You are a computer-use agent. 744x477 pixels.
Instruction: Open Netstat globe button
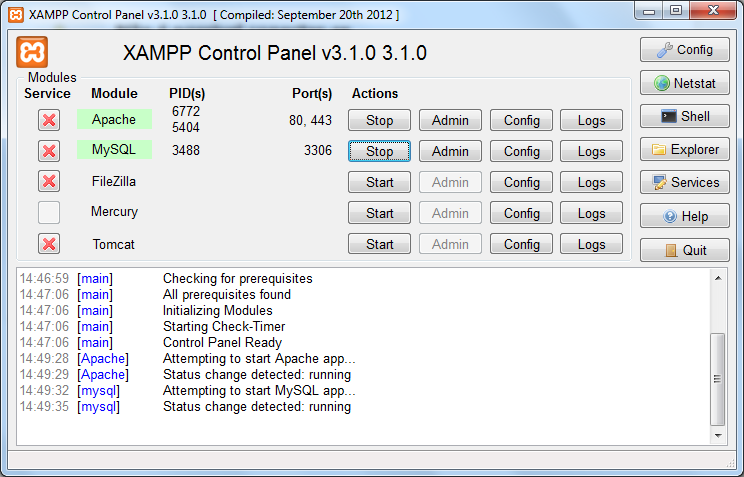click(684, 83)
